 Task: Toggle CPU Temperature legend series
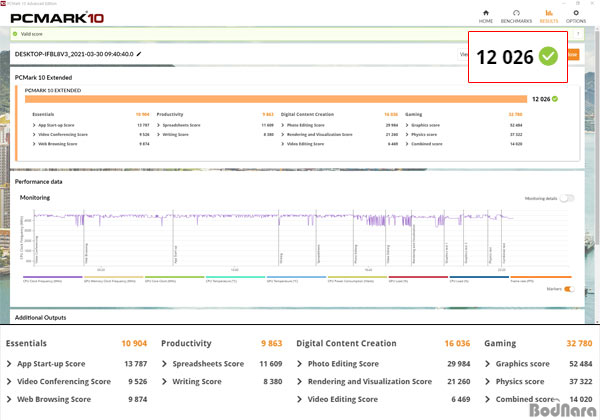click(235, 279)
